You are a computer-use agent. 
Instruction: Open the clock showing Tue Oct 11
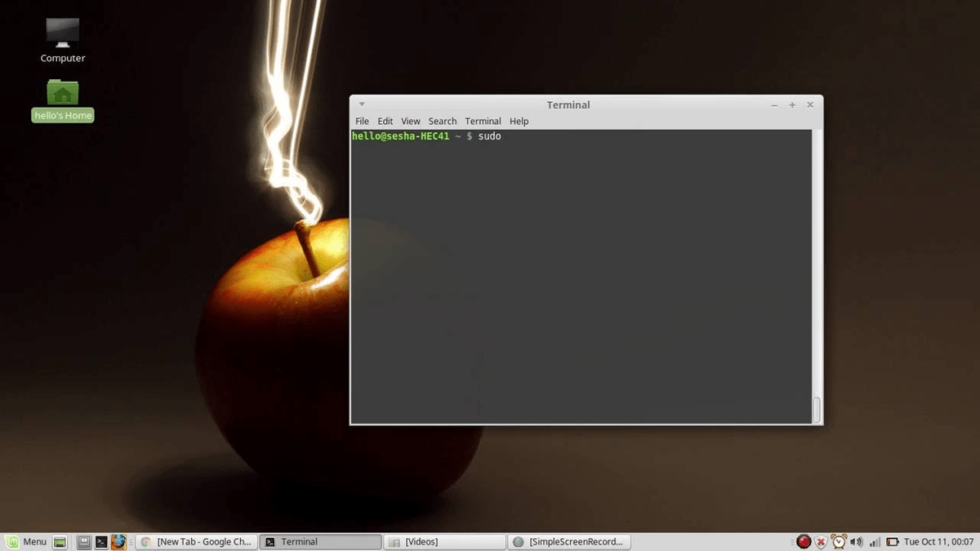938,542
